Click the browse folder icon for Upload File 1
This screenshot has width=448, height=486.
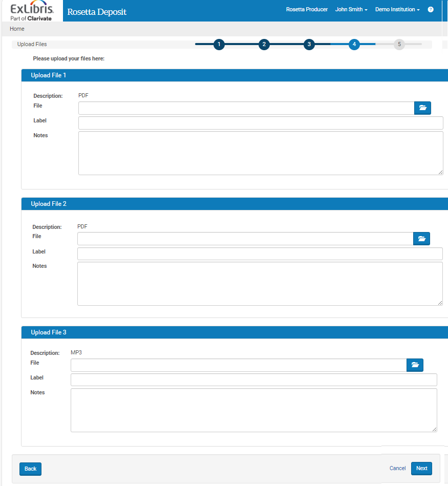422,108
